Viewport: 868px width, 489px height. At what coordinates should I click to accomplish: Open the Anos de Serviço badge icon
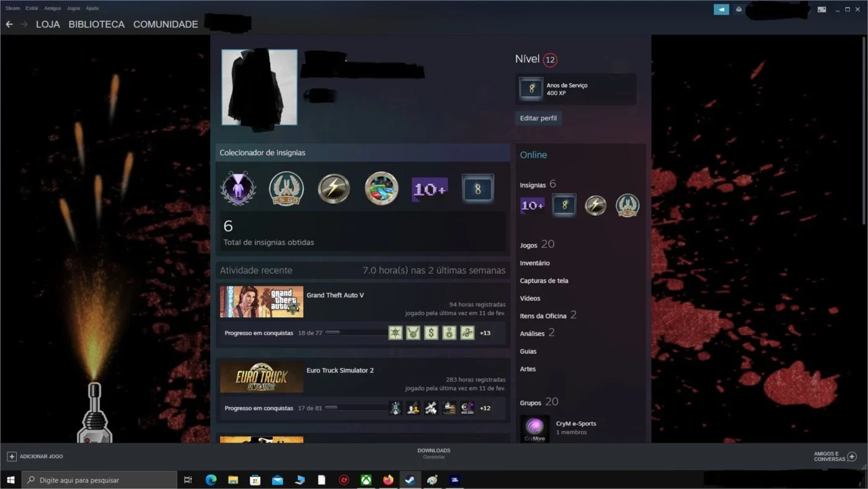coord(531,89)
